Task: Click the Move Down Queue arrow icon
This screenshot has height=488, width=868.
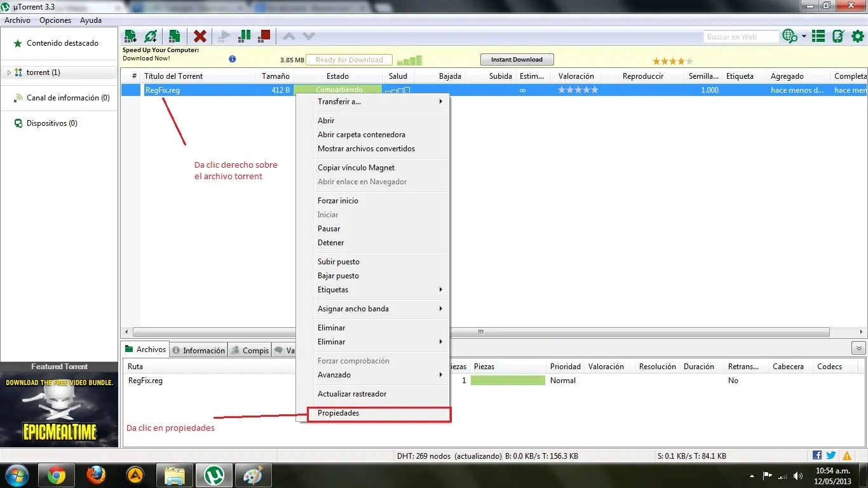Action: 309,36
